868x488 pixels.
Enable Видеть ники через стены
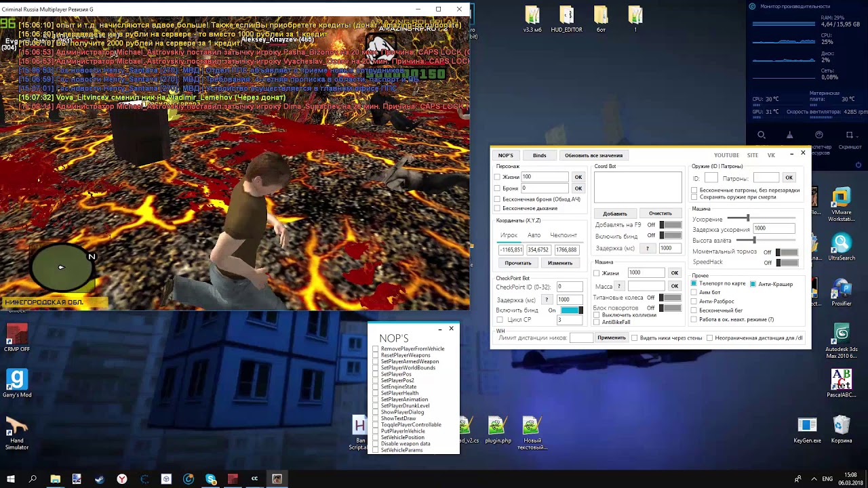click(x=635, y=338)
